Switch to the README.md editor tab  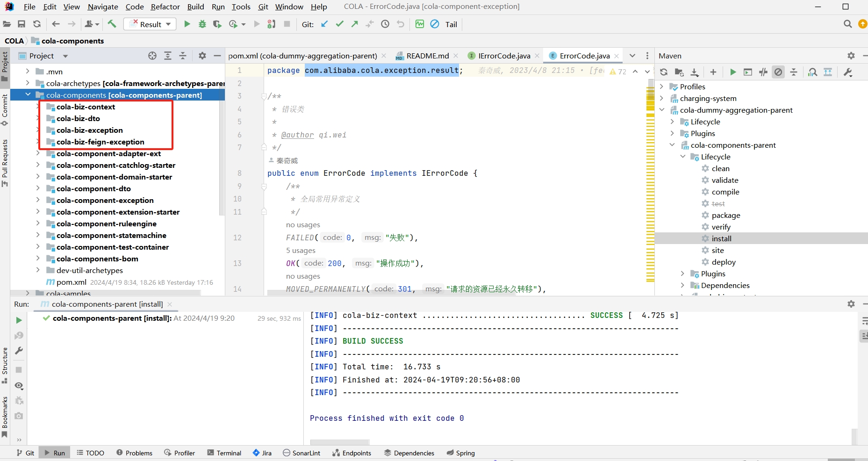(x=427, y=56)
